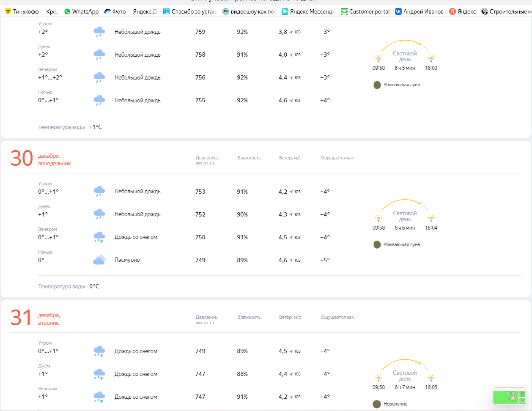
Task: Click the date heading 31 декабря, вторник
Action: pos(35,318)
